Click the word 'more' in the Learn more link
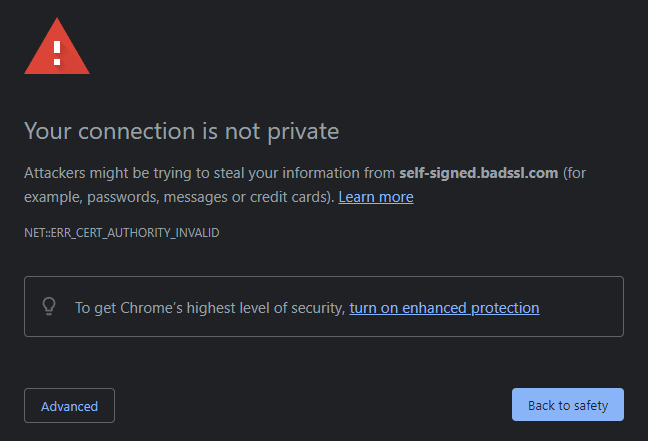 [396, 197]
